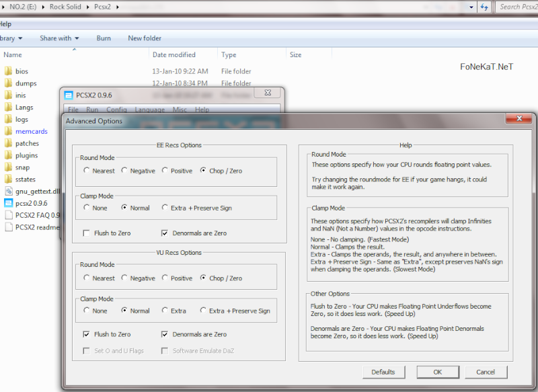Expand the Pcsx2 breadcrumb arrow

pos(117,7)
